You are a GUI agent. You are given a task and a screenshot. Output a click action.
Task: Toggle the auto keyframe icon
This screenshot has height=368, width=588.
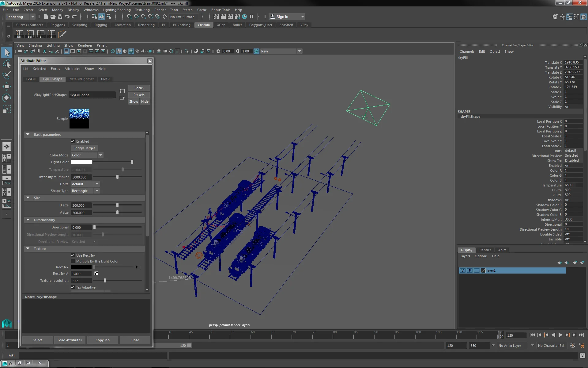coord(572,346)
